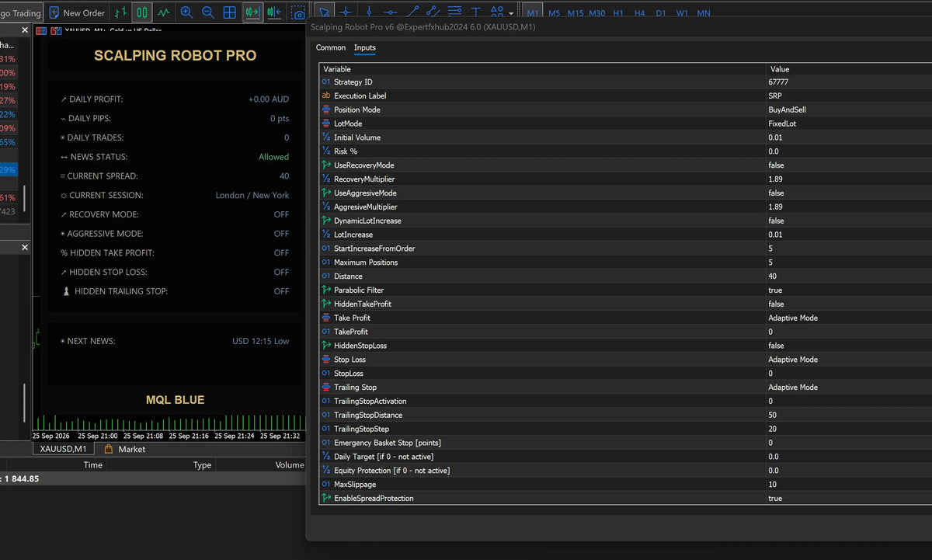
Task: Toggle chart auto scroll icon
Action: point(252,12)
